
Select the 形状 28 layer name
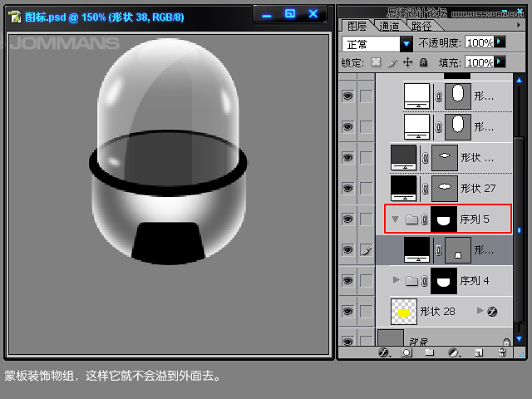pos(438,312)
